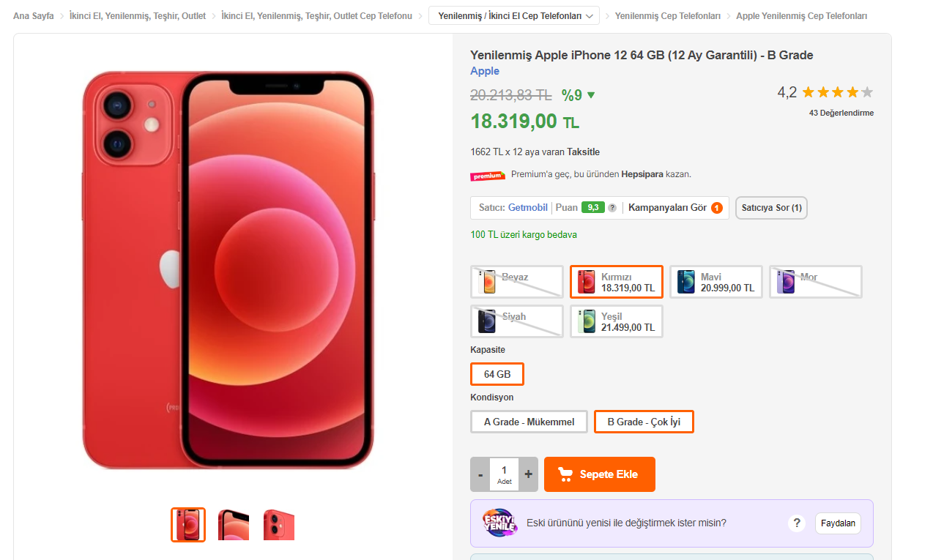This screenshot has height=560, width=933.
Task: Decrease quantity with the minus button
Action: (480, 474)
